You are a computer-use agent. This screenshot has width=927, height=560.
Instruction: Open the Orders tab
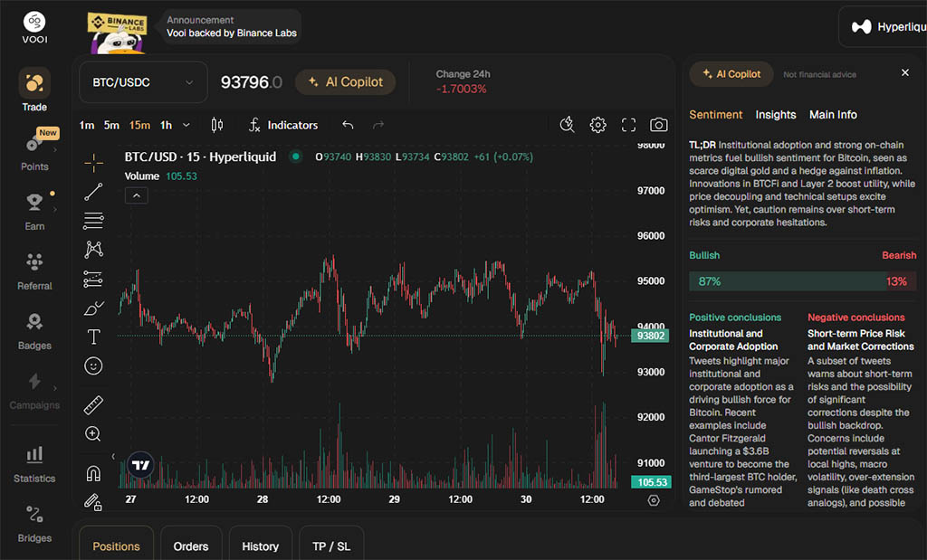(x=190, y=546)
